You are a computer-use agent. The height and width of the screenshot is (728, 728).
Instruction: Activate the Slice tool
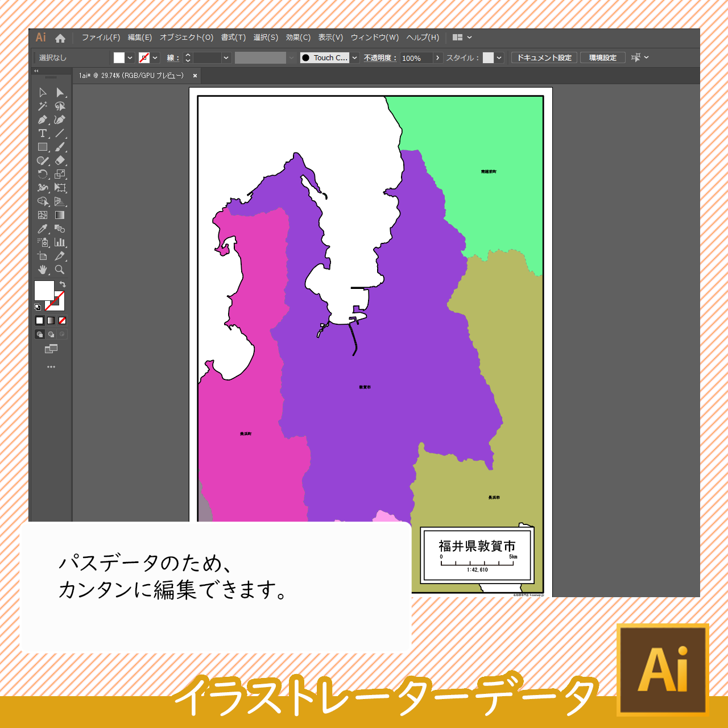point(60,257)
